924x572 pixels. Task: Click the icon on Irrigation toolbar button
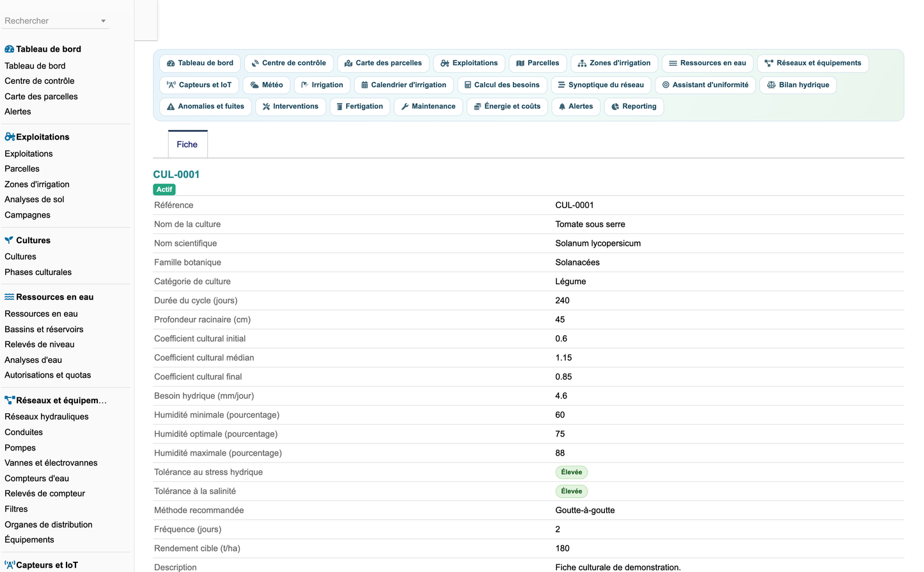point(305,85)
